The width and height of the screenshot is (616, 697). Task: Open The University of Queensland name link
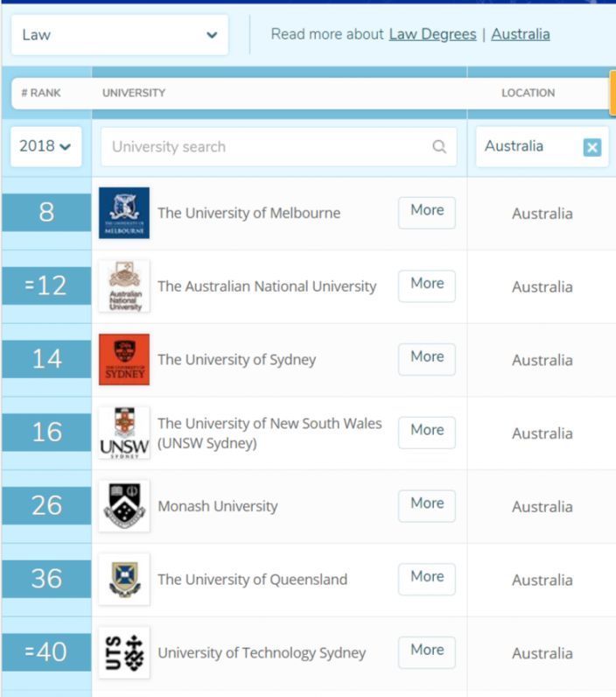pyautogui.click(x=252, y=580)
